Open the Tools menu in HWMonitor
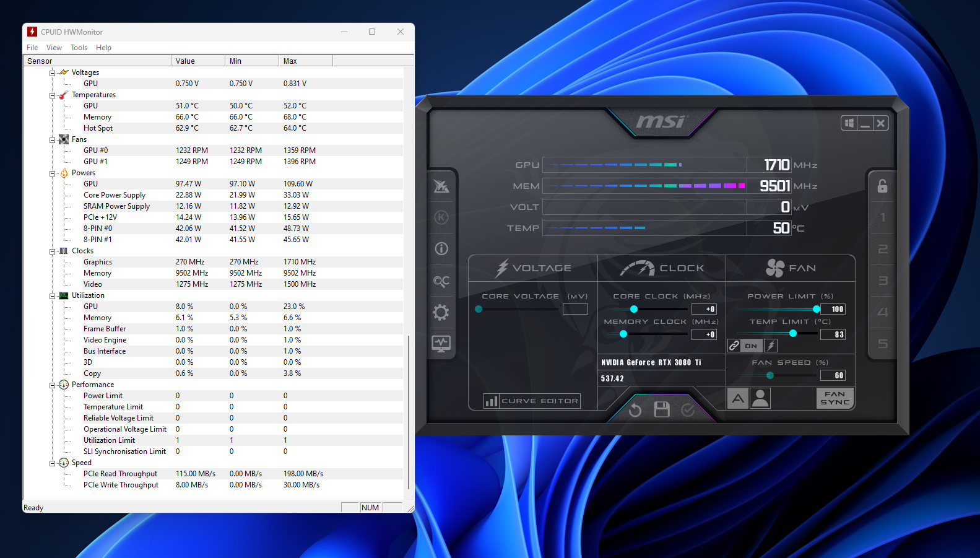This screenshot has height=558, width=980. tap(79, 48)
